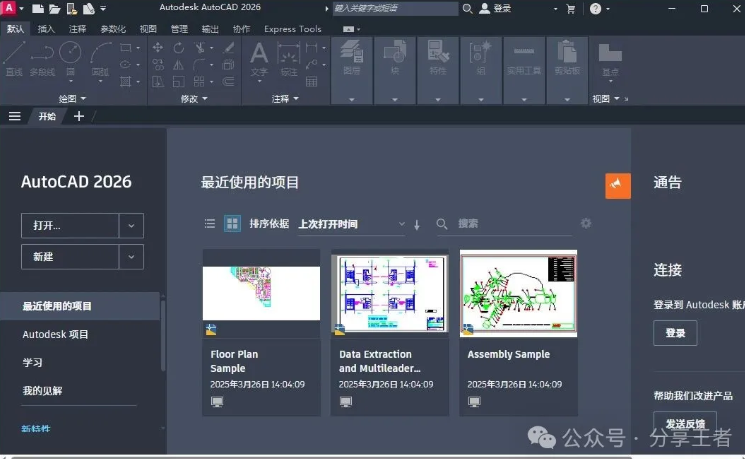Open the help icon dropdown arrow

pos(608,9)
